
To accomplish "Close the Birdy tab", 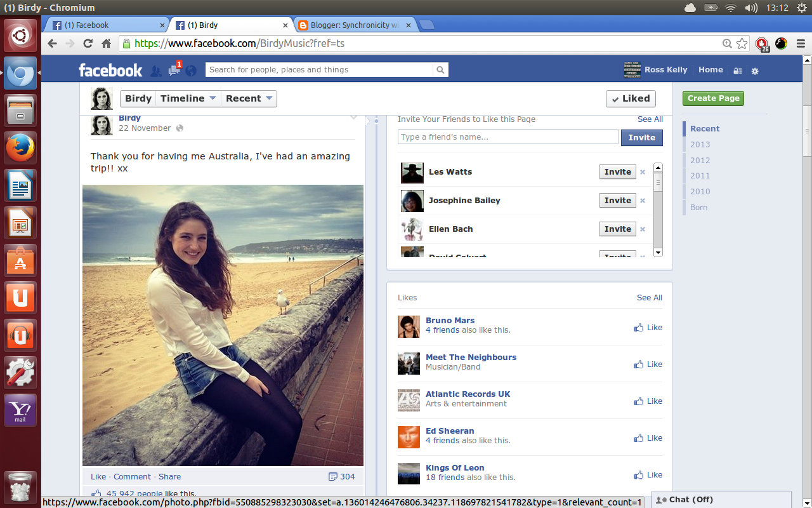I will pos(285,25).
